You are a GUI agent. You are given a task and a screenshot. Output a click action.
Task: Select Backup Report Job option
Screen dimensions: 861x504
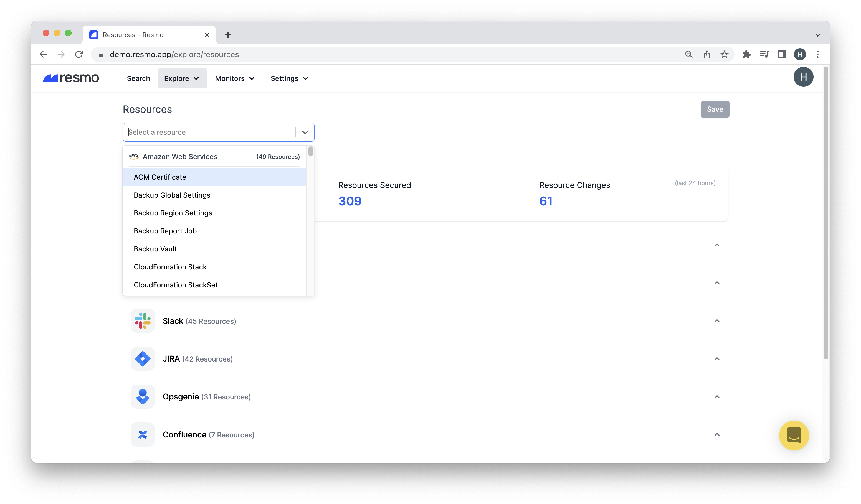(x=214, y=231)
